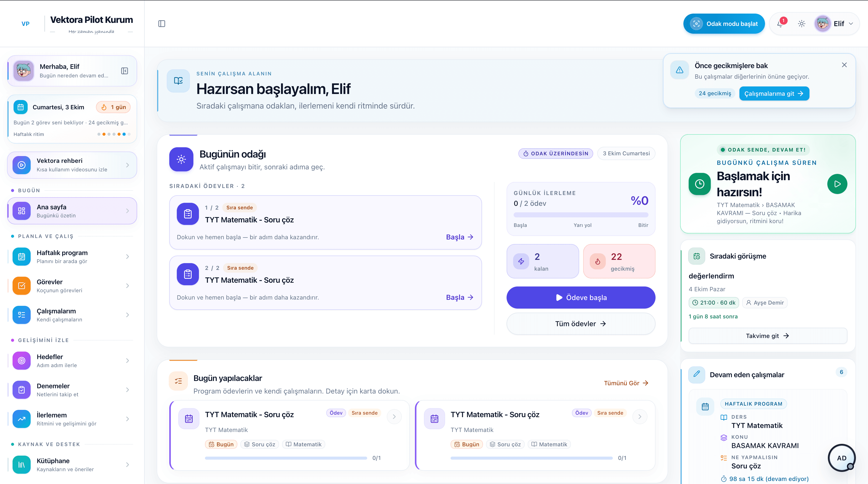868x484 pixels.
Task: Click the 21:00 · 60 dk time chip
Action: [x=714, y=303]
